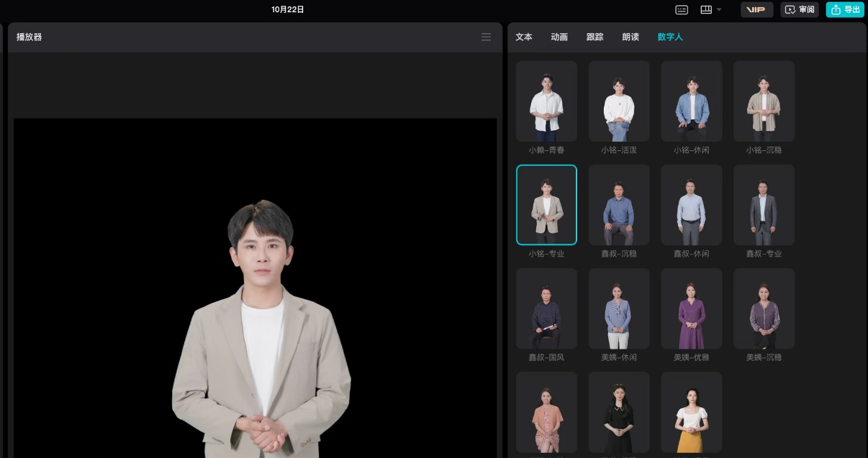Click the 数字人 tab
Image resolution: width=868 pixels, height=458 pixels.
click(x=670, y=37)
